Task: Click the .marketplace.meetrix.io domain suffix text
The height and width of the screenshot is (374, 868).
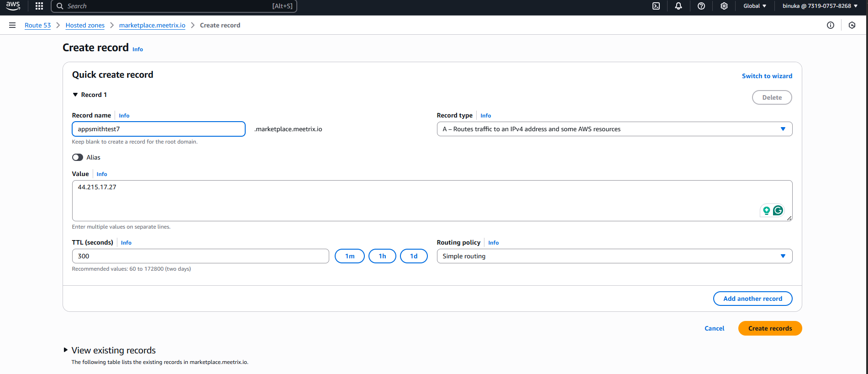Action: 288,129
